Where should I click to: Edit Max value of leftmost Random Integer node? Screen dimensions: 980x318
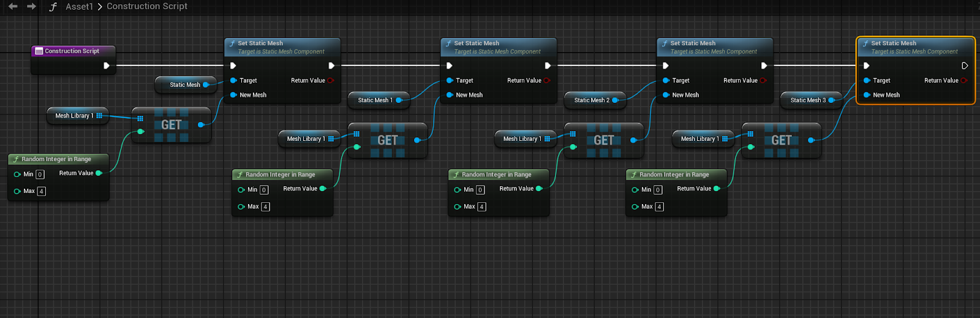pyautogui.click(x=41, y=191)
